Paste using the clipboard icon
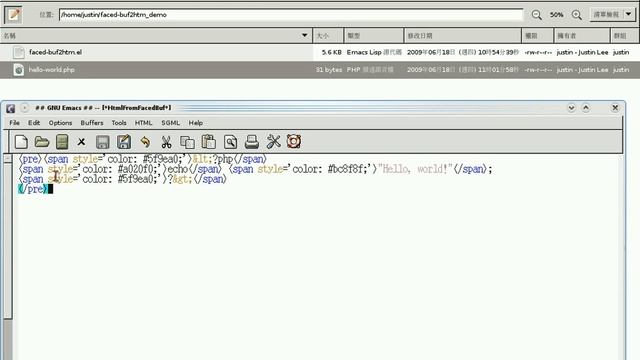Screen dimensions: 640x360 click(209, 142)
